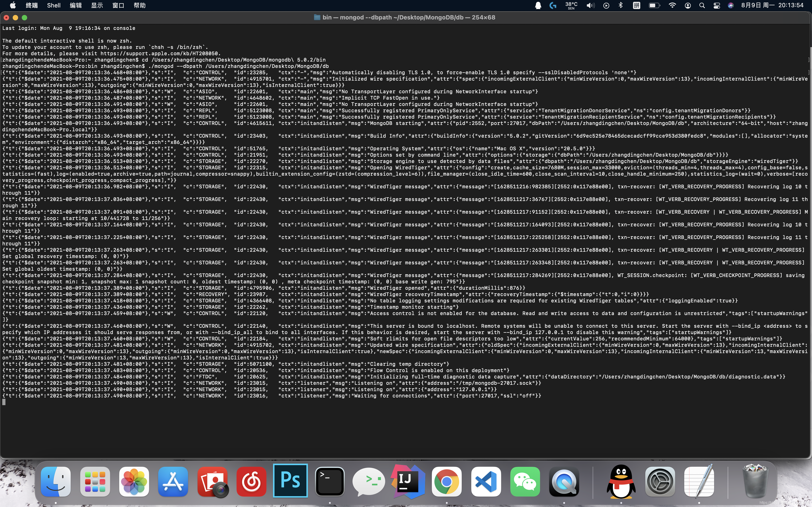Open IntelliJ IDEA in the dock
The height and width of the screenshot is (507, 812).
[x=408, y=481]
